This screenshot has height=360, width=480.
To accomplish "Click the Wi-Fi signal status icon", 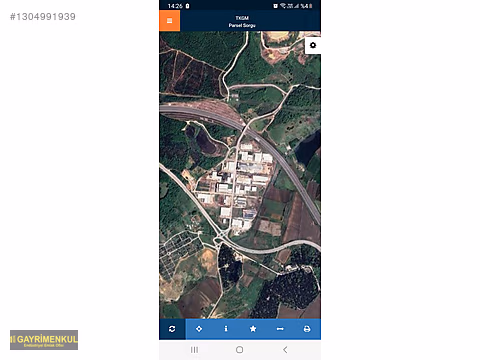I will [283, 6].
